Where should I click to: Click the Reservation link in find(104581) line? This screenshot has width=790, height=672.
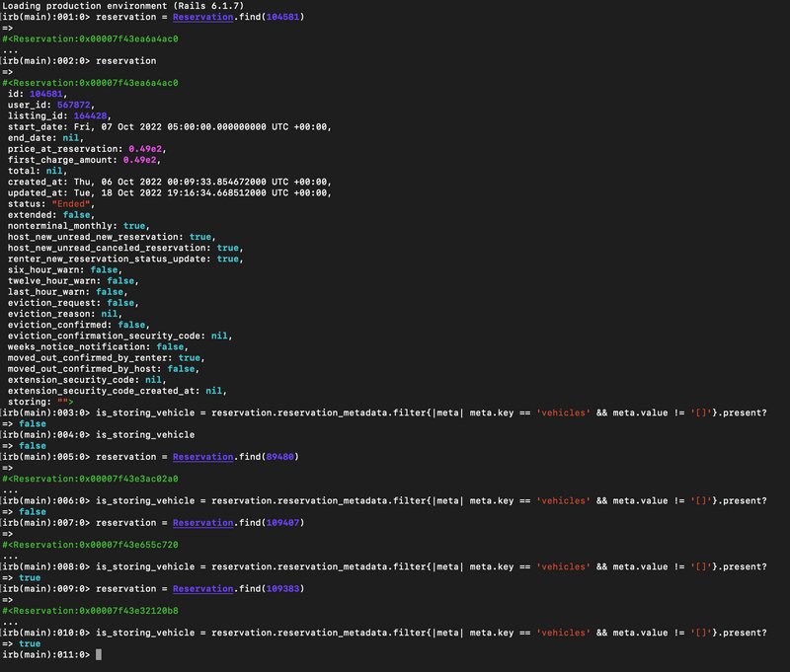coord(203,17)
